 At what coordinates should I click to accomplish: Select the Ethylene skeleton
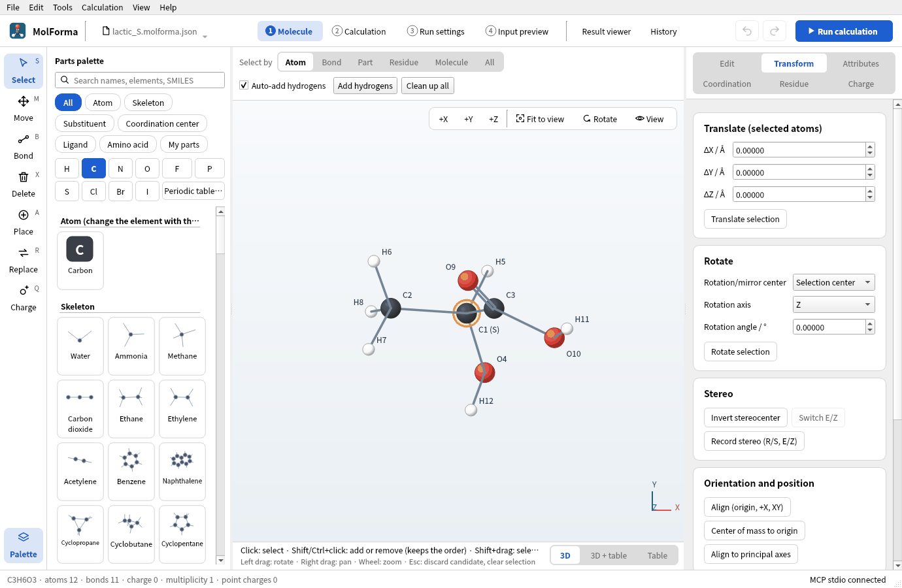pos(182,409)
